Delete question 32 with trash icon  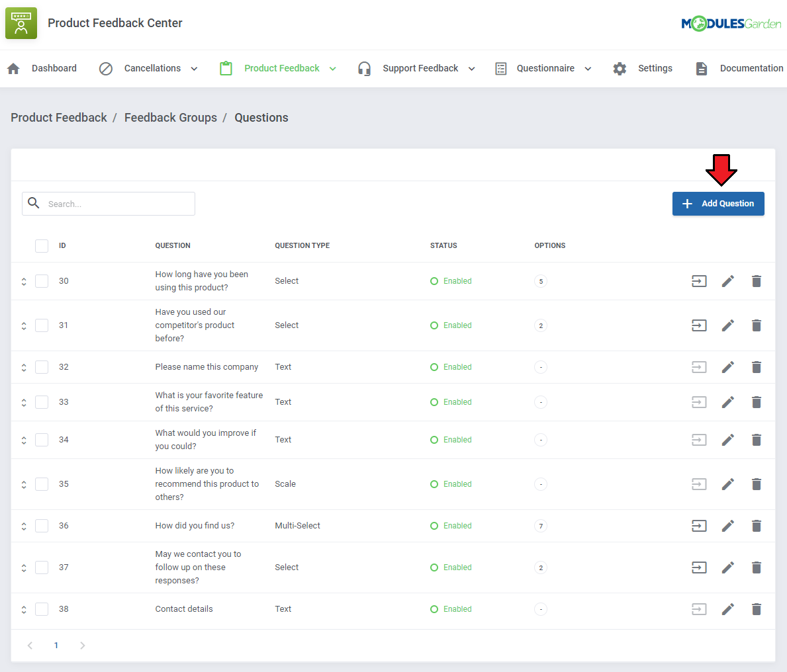[757, 367]
